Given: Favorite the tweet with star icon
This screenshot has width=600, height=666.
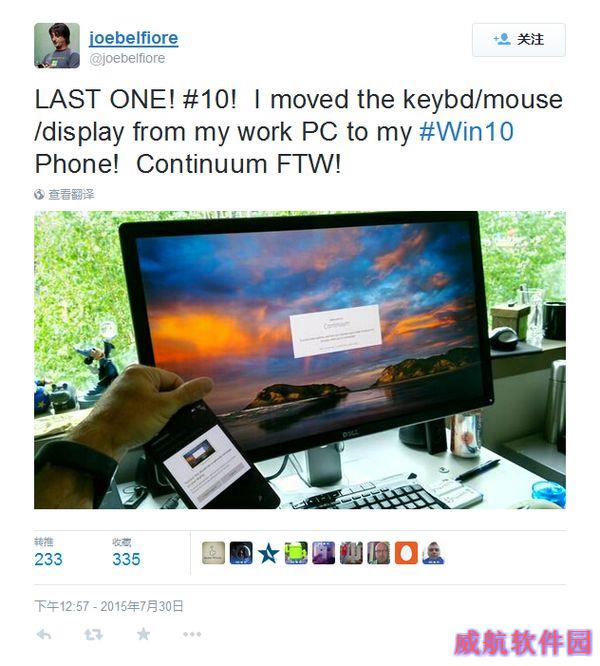Looking at the screenshot, I should [x=143, y=634].
